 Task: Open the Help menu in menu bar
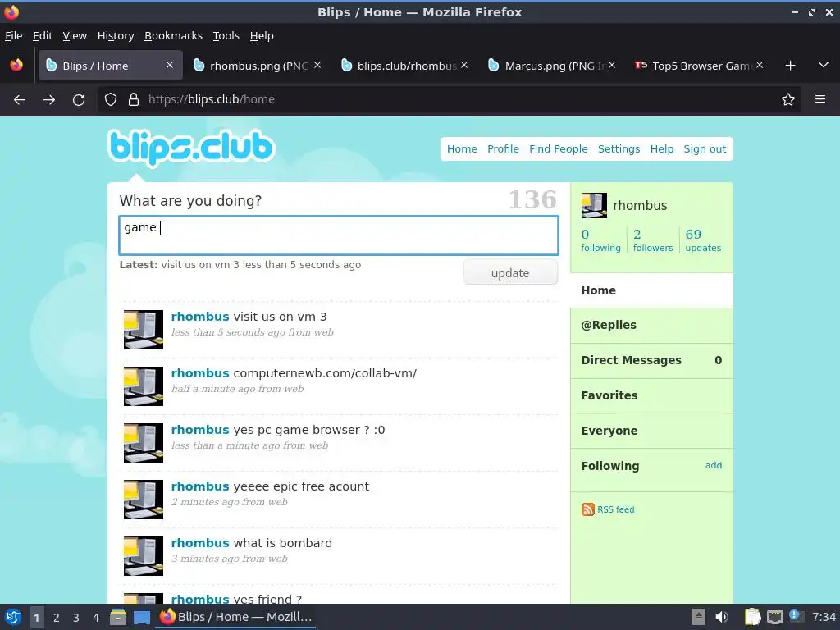point(262,36)
